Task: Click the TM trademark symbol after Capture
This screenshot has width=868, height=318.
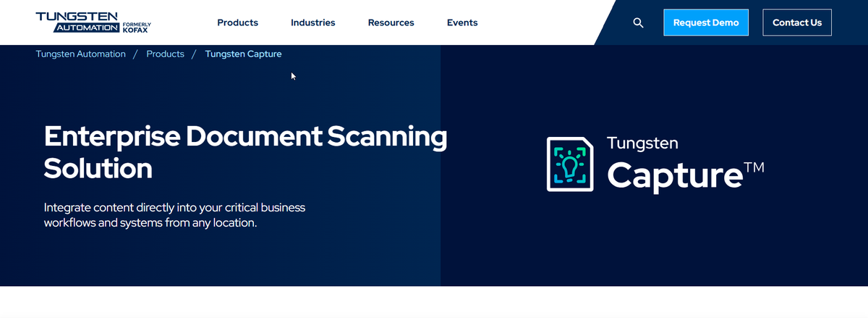Action: [x=754, y=167]
